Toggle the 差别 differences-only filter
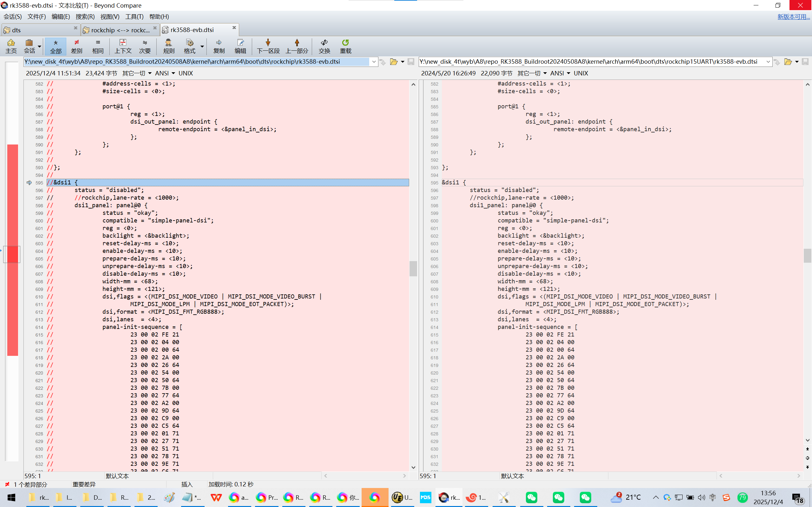The image size is (812, 507). point(76,46)
